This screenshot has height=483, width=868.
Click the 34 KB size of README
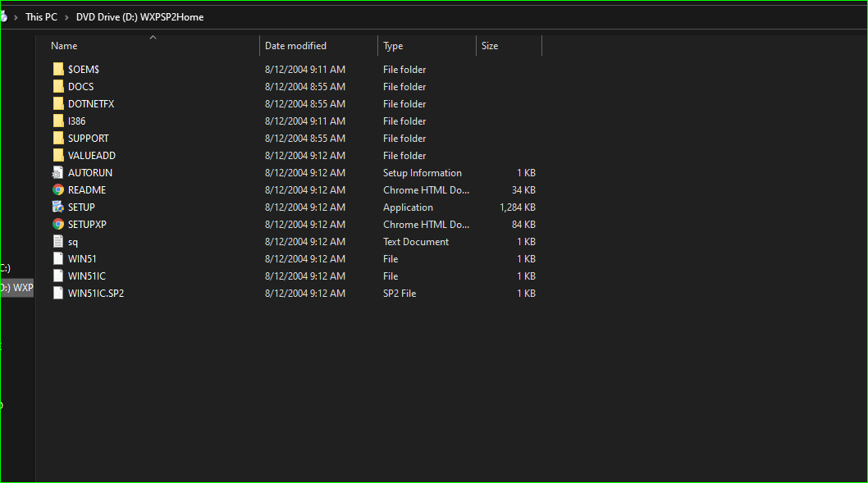coord(523,189)
